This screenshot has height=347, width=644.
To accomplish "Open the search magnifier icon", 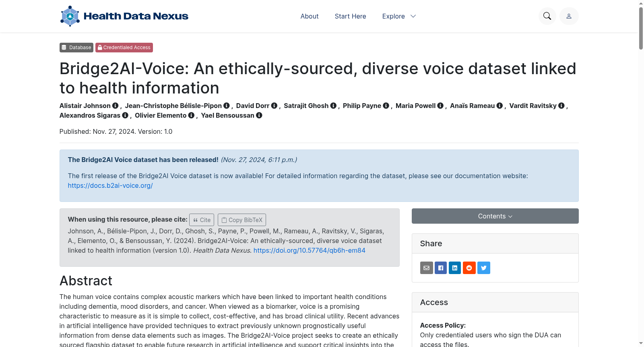I will click(x=547, y=16).
